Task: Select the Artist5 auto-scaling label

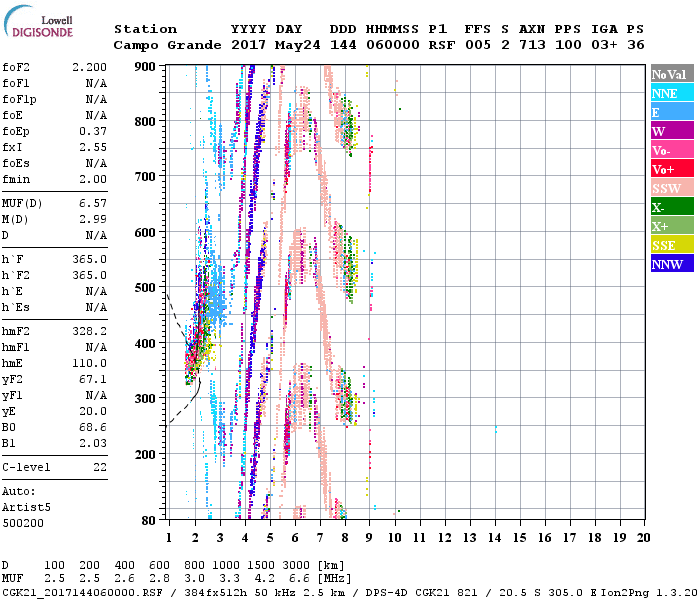Action: pos(24,507)
